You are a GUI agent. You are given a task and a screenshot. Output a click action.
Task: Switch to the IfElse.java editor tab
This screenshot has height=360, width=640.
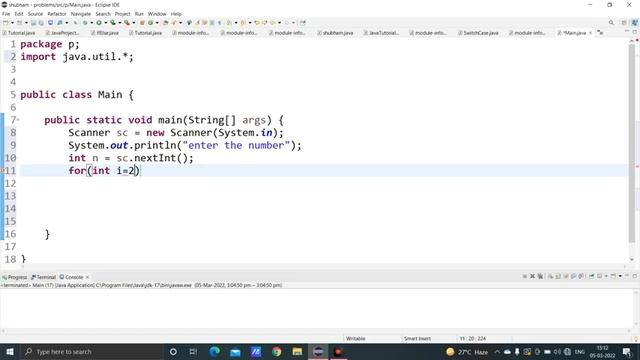[x=105, y=33]
